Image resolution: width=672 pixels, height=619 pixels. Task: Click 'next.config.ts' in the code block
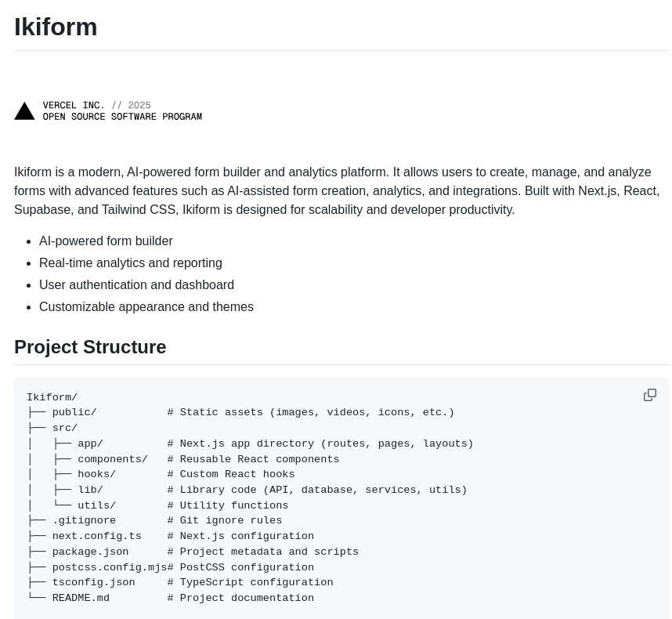pyautogui.click(x=96, y=536)
